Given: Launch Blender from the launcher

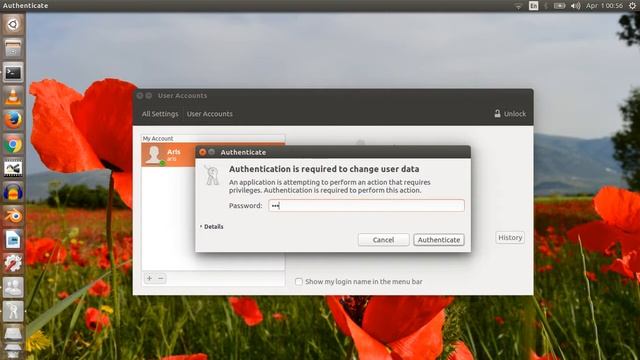Looking at the screenshot, I should click(13, 216).
